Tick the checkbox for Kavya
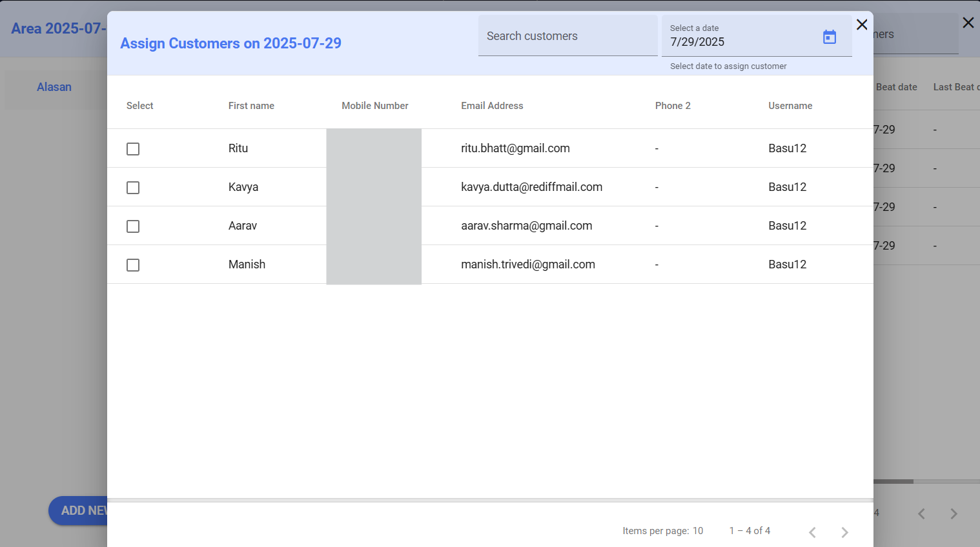 (x=133, y=188)
